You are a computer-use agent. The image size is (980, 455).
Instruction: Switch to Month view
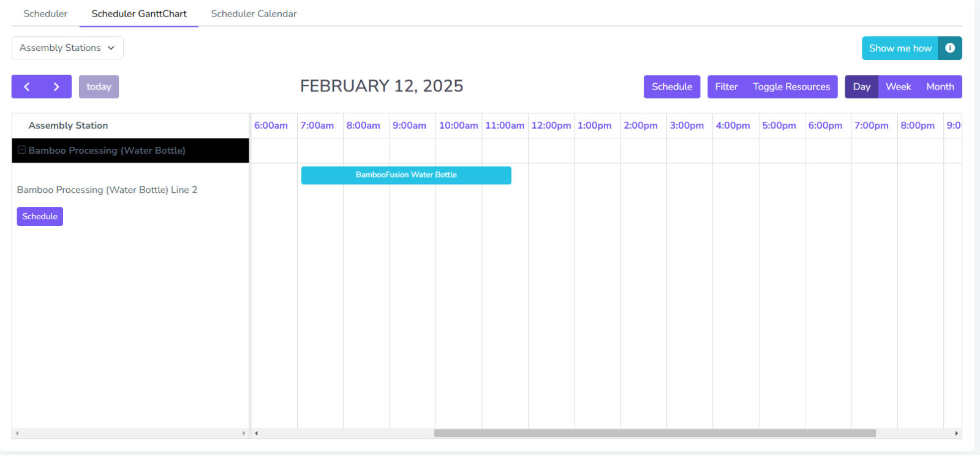(940, 87)
